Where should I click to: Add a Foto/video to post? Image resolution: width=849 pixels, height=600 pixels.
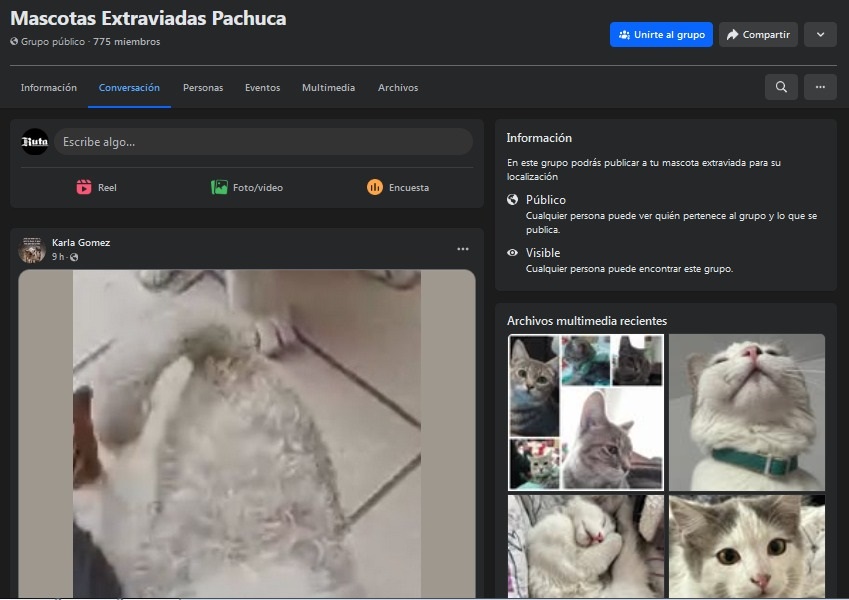point(247,187)
